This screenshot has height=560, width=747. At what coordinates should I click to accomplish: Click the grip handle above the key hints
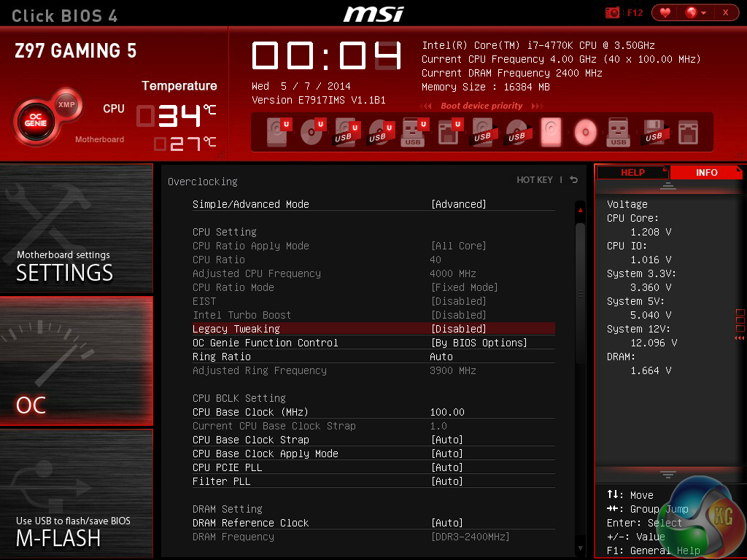click(668, 474)
